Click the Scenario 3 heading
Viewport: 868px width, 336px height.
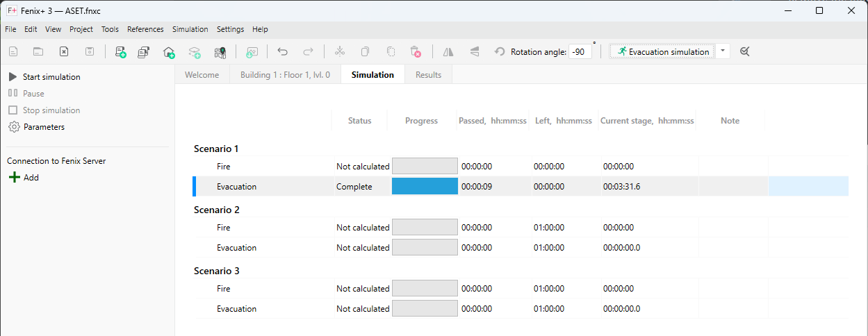pos(216,271)
